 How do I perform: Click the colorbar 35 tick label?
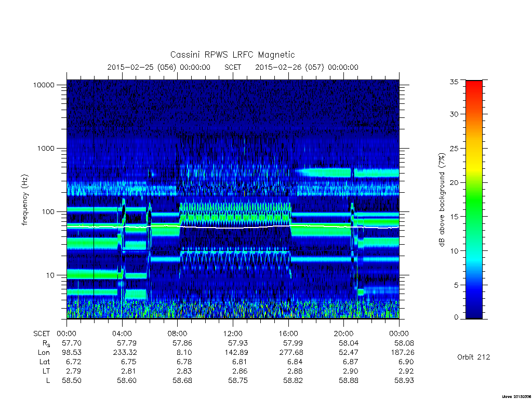tap(454, 82)
